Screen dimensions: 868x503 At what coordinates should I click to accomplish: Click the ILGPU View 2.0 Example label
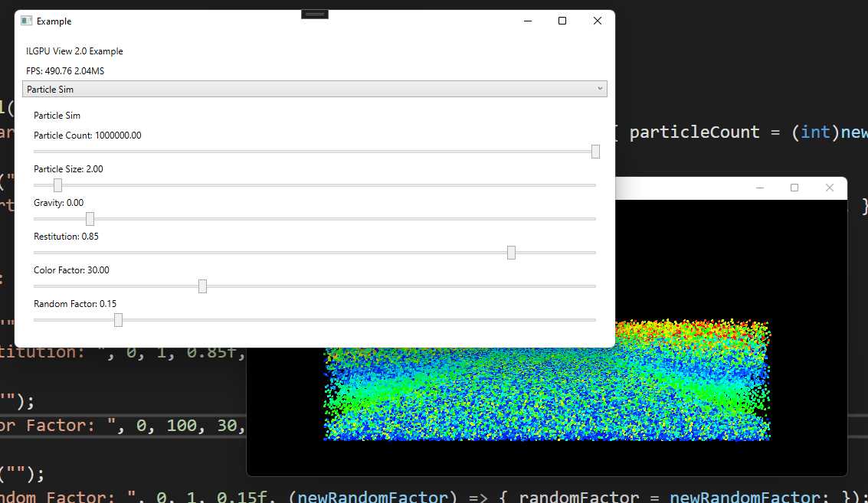[74, 51]
